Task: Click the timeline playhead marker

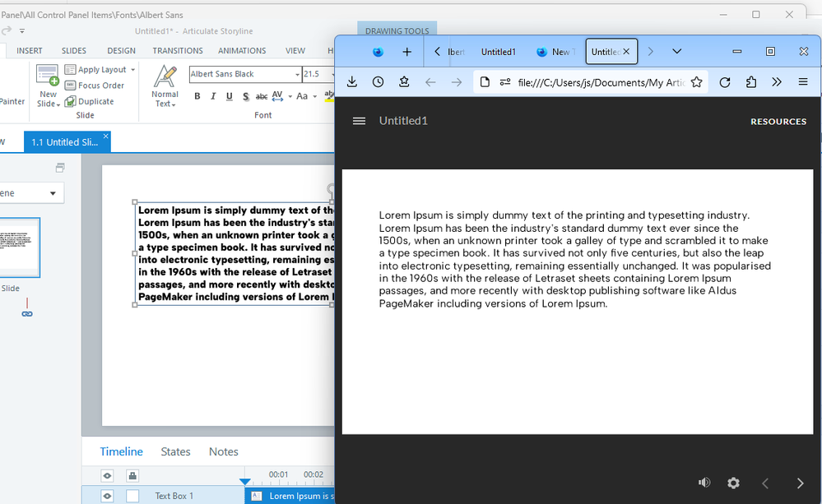Action: [x=245, y=482]
